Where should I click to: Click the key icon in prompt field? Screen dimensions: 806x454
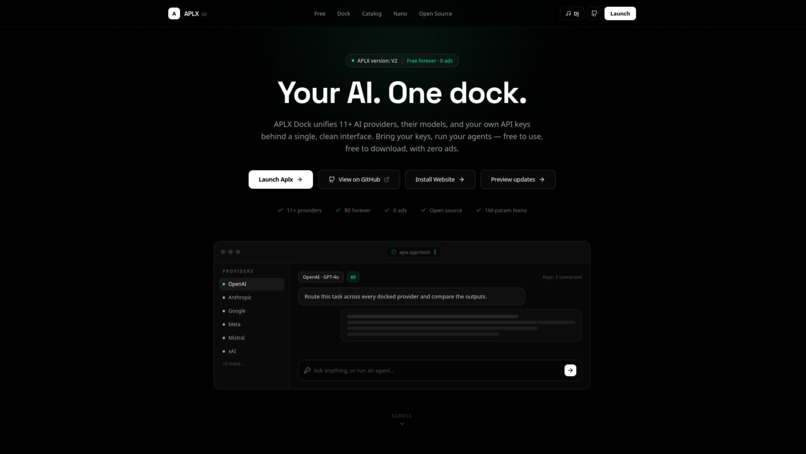tap(307, 370)
